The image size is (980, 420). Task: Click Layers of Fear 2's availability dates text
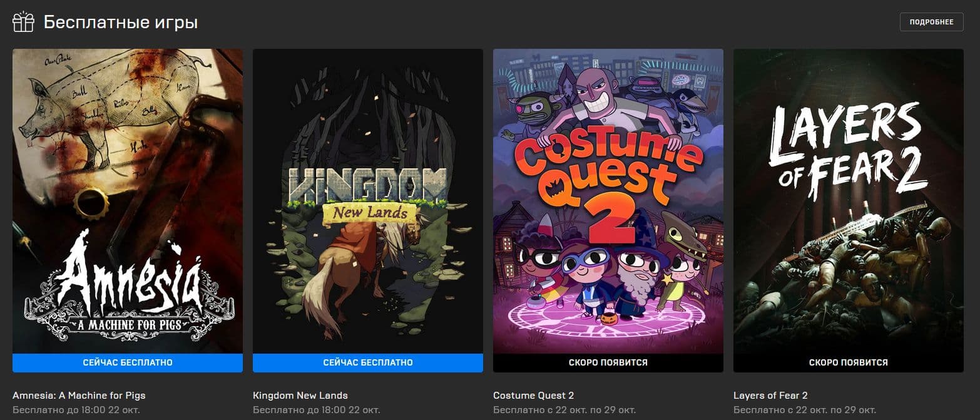805,411
